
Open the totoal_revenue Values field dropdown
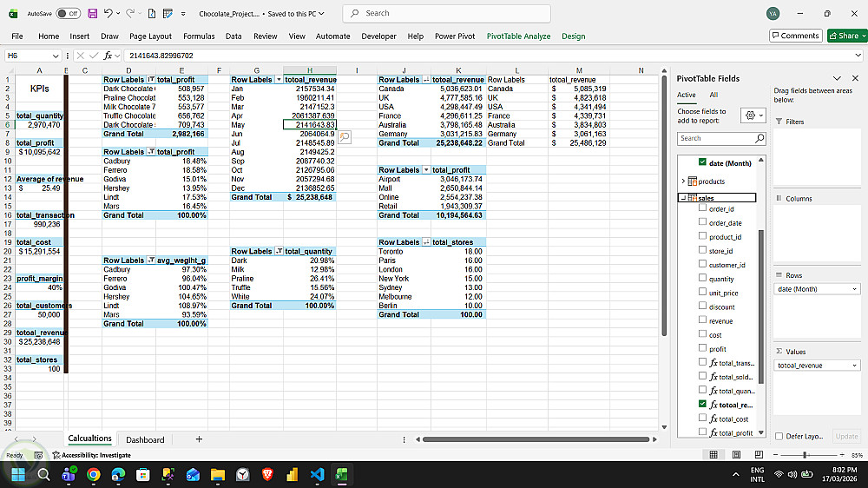854,366
